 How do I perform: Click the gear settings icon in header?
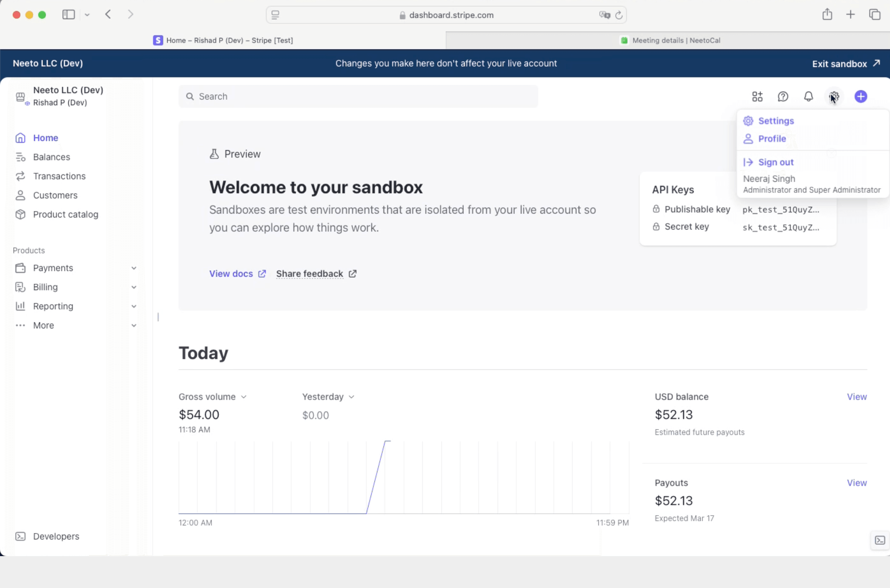(834, 96)
